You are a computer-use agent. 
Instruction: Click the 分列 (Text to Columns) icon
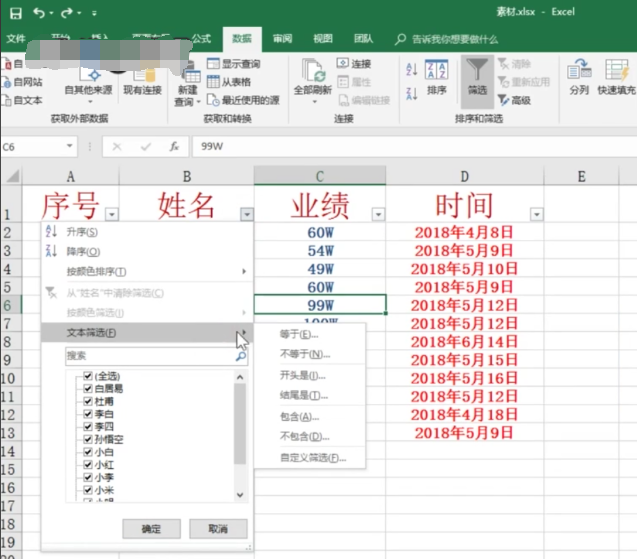pyautogui.click(x=579, y=71)
